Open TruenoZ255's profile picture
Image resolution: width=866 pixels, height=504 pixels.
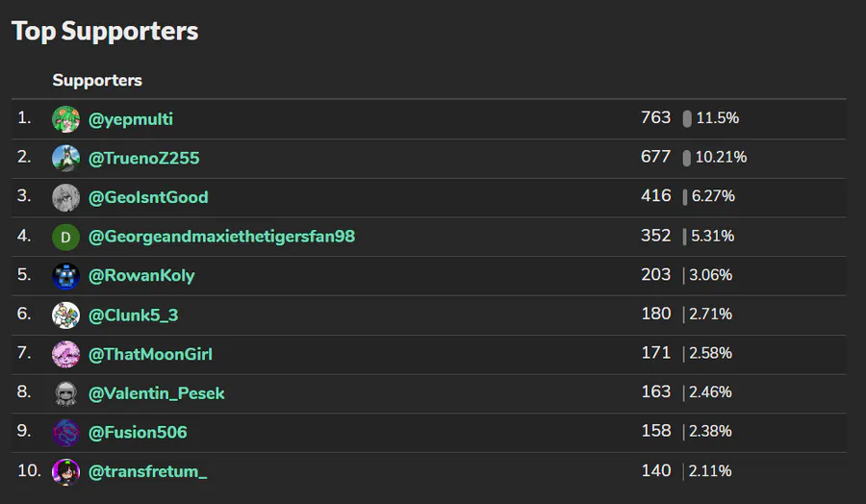[65, 158]
